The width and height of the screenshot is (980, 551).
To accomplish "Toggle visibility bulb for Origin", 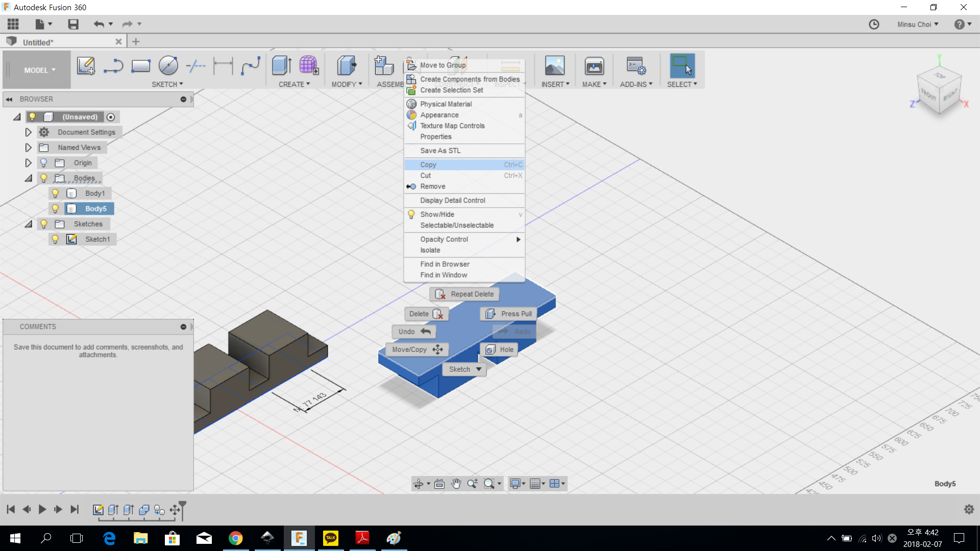I will (44, 163).
